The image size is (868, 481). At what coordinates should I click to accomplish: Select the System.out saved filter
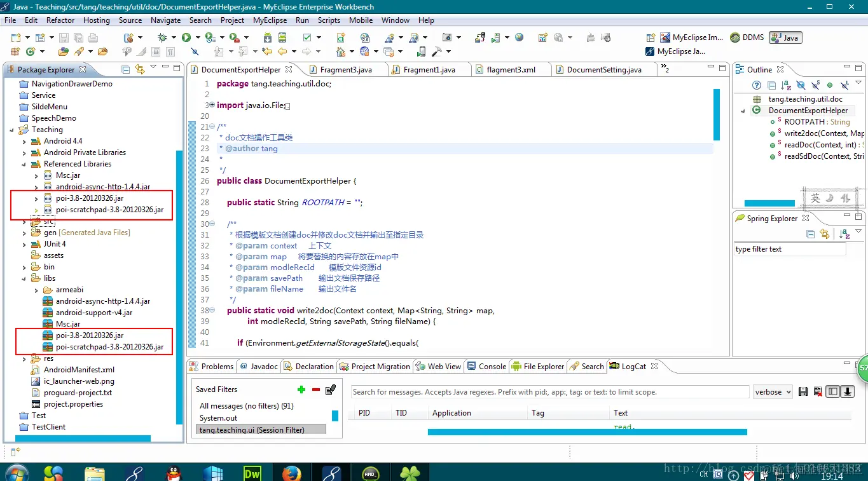coord(218,418)
